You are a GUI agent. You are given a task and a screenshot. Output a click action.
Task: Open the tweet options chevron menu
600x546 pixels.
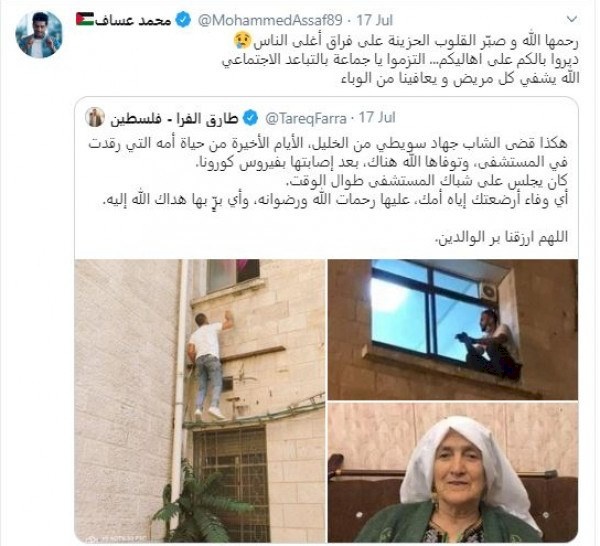[x=572, y=19]
